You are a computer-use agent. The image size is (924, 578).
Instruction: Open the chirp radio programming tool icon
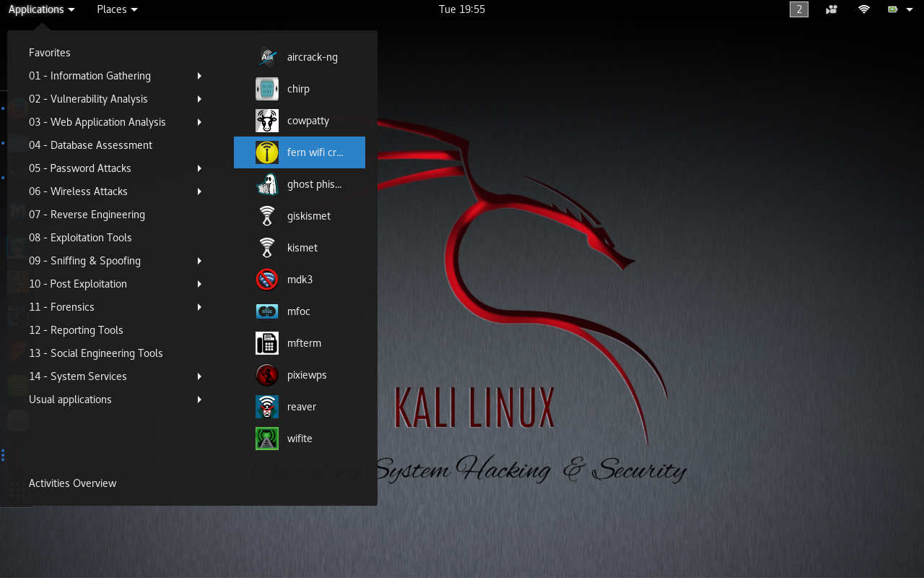(x=267, y=89)
